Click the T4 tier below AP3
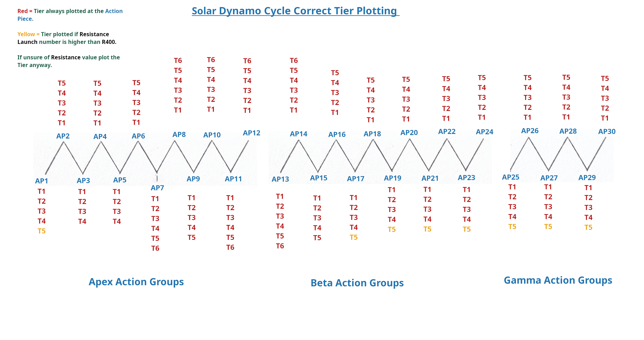The image size is (644, 340). [82, 221]
